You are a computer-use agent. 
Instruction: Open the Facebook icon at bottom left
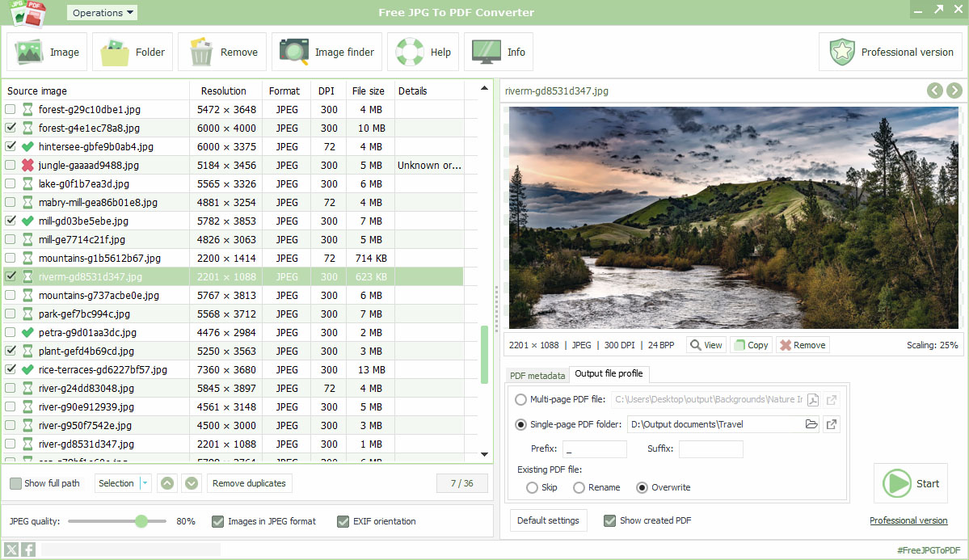[27, 549]
